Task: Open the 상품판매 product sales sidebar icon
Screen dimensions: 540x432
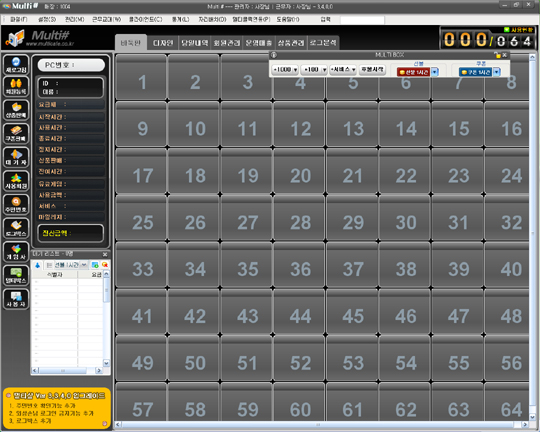Action: coord(16,110)
